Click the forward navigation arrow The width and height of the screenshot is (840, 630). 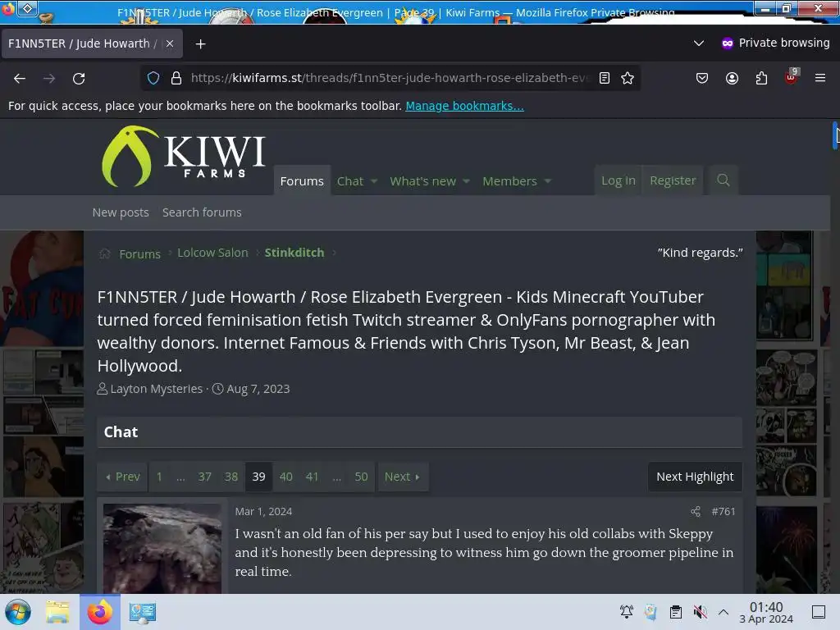click(x=49, y=79)
